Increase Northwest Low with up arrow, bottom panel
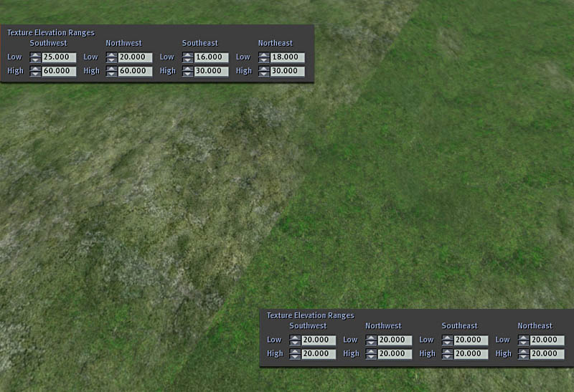 pyautogui.click(x=371, y=338)
